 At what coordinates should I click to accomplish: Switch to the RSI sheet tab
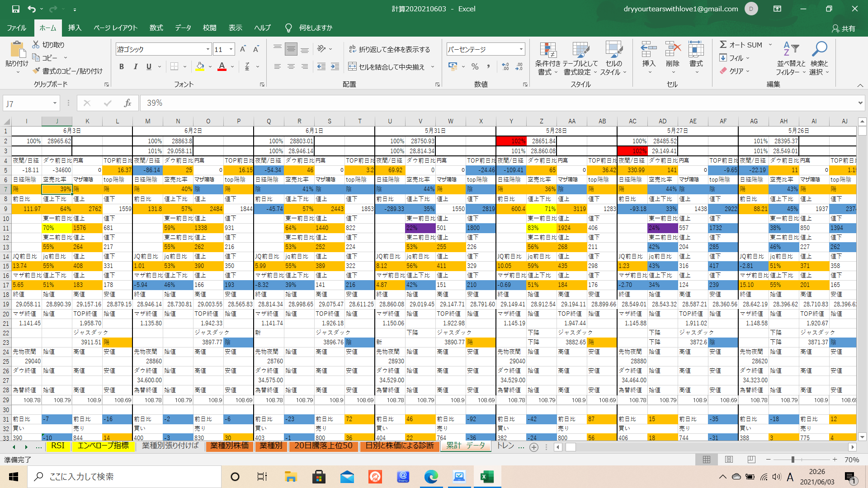click(x=57, y=446)
